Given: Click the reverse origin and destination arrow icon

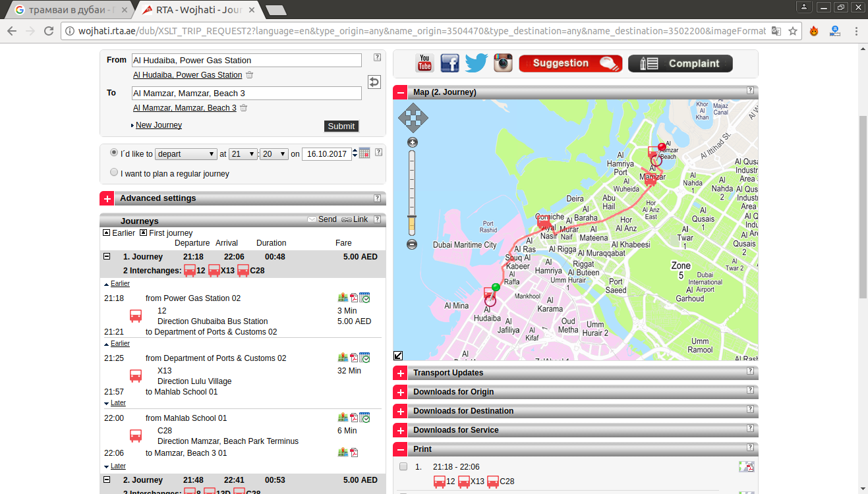Looking at the screenshot, I should click(x=374, y=82).
